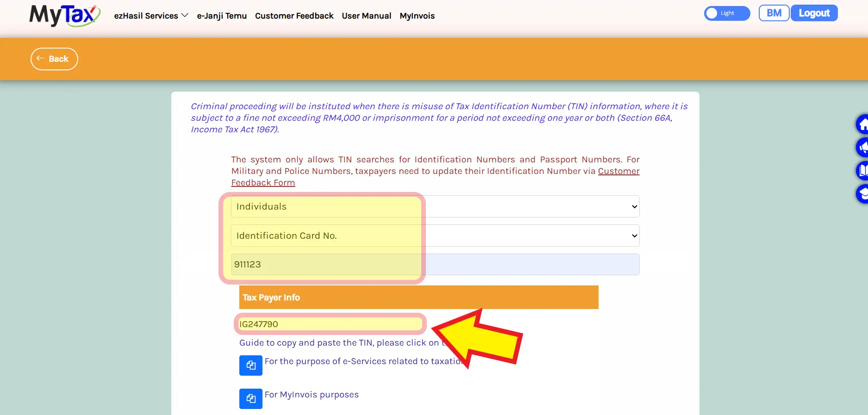This screenshot has width=868, height=415.
Task: Click 'For the purpose of e-Services' label
Action: tap(364, 361)
